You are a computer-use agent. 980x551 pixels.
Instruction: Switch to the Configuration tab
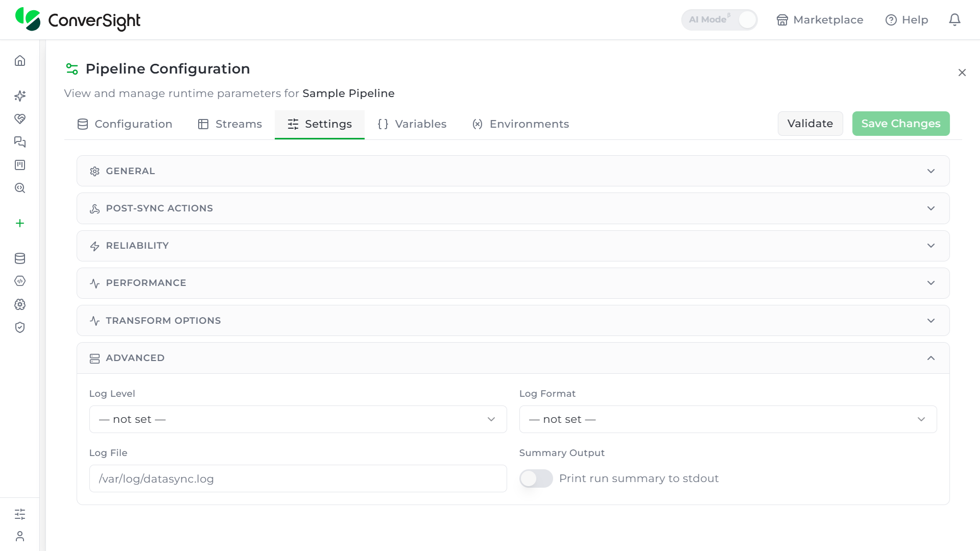125,124
